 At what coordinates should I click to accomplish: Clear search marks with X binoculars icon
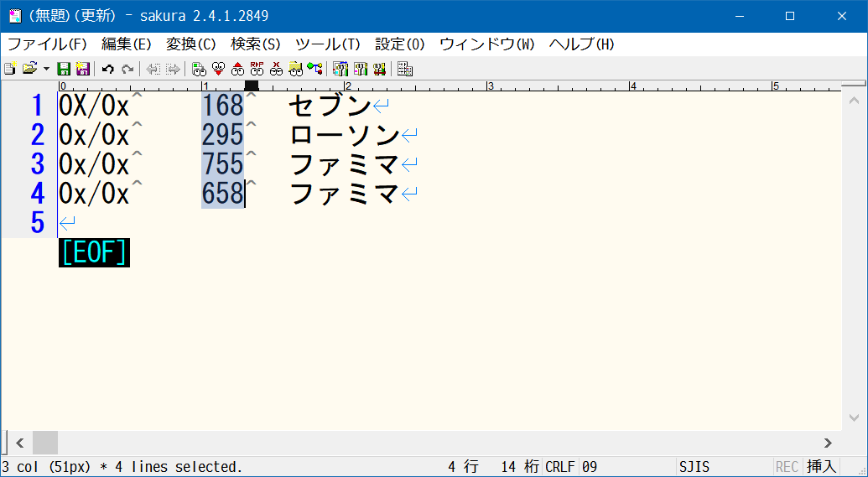[x=276, y=69]
